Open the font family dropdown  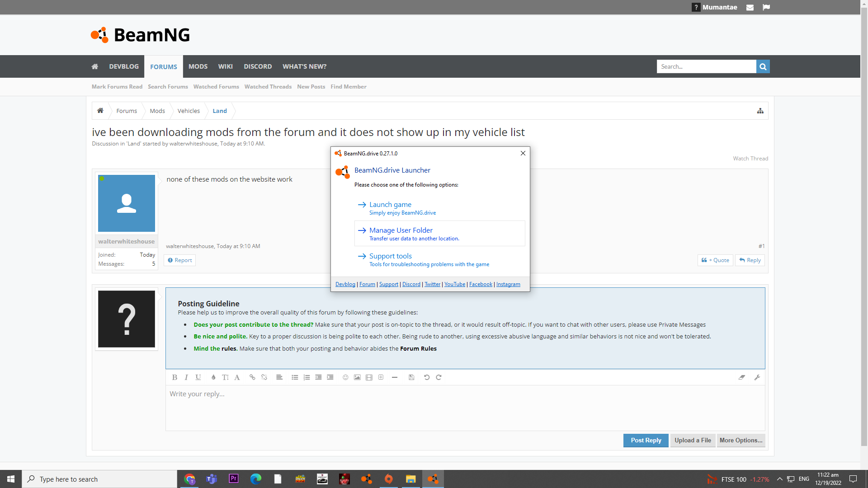pos(237,377)
